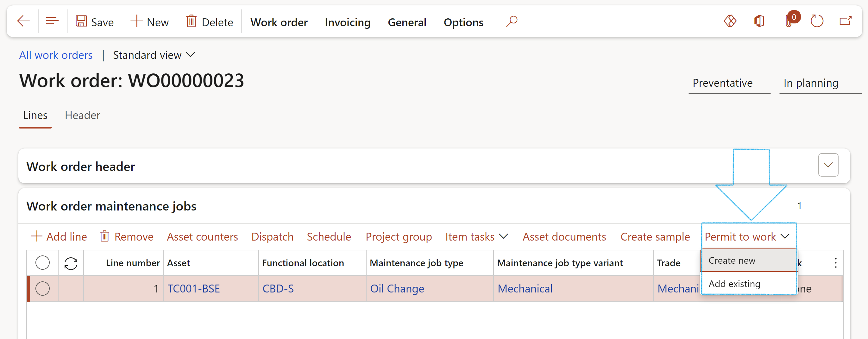
Task: Sort by Line number column
Action: coord(132,263)
